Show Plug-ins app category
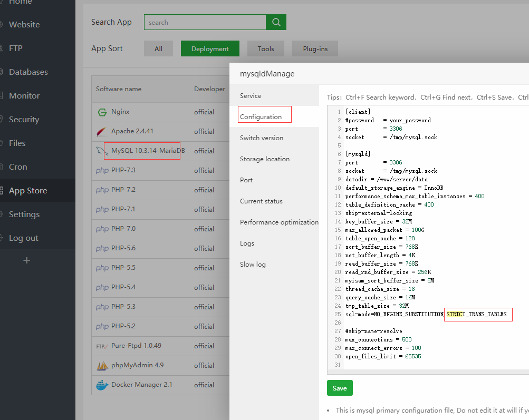This screenshot has height=420, width=529. (x=315, y=49)
